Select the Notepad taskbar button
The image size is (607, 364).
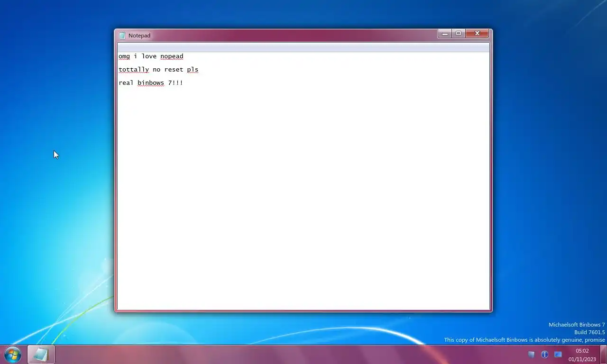pos(41,355)
